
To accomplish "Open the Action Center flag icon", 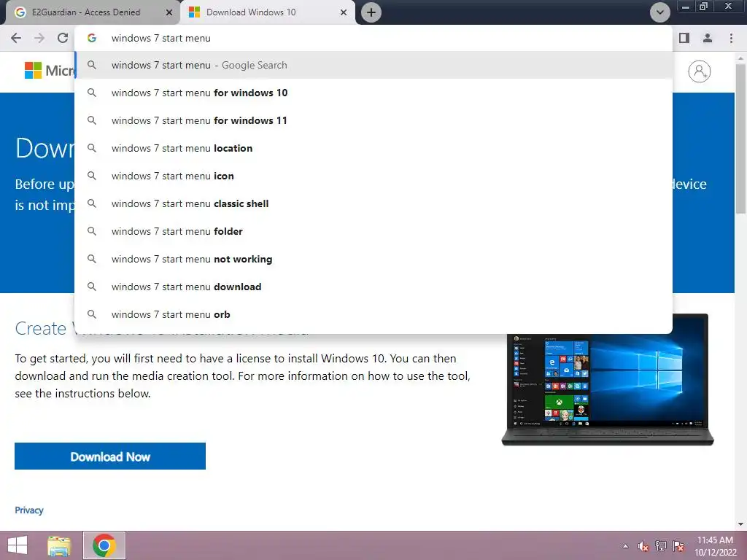I will coord(678,546).
